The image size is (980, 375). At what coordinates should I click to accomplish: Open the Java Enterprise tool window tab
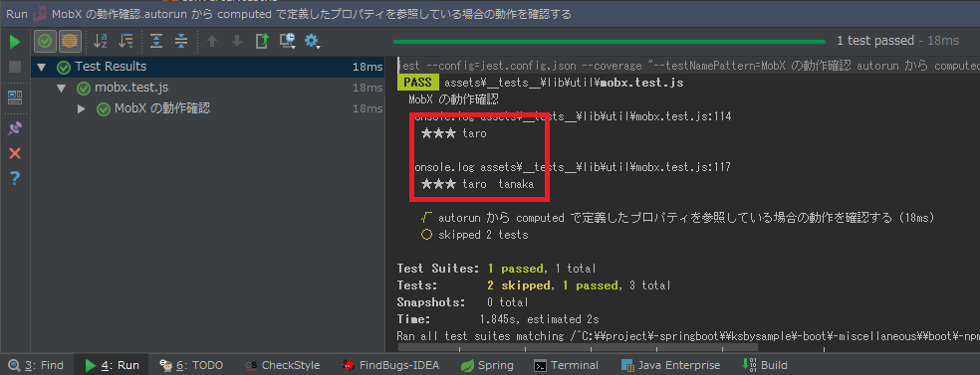(670, 365)
